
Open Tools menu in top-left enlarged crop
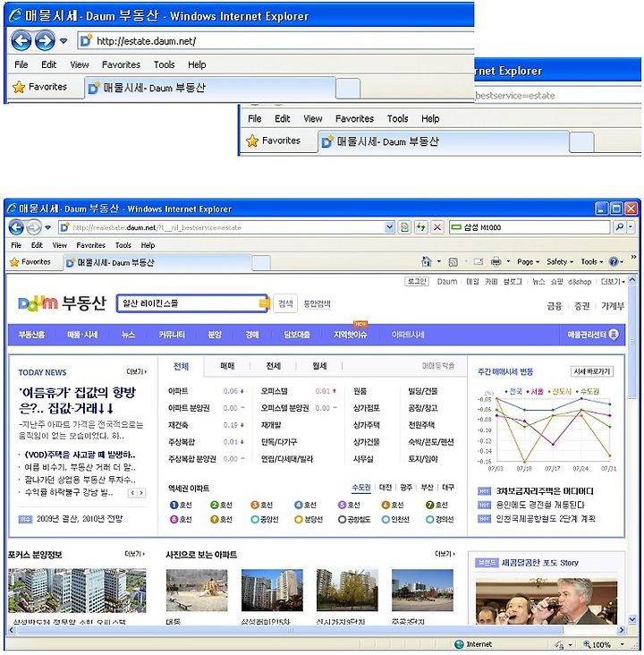(165, 64)
